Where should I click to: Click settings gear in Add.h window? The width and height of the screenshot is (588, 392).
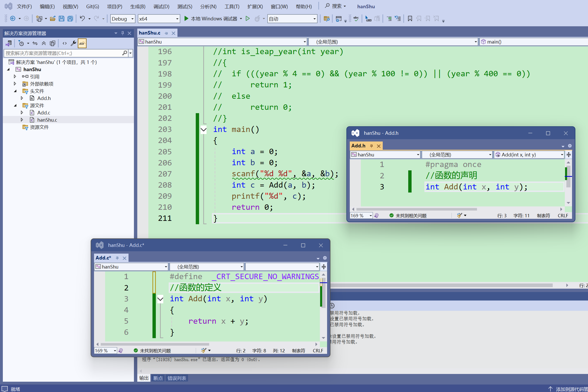[570, 146]
